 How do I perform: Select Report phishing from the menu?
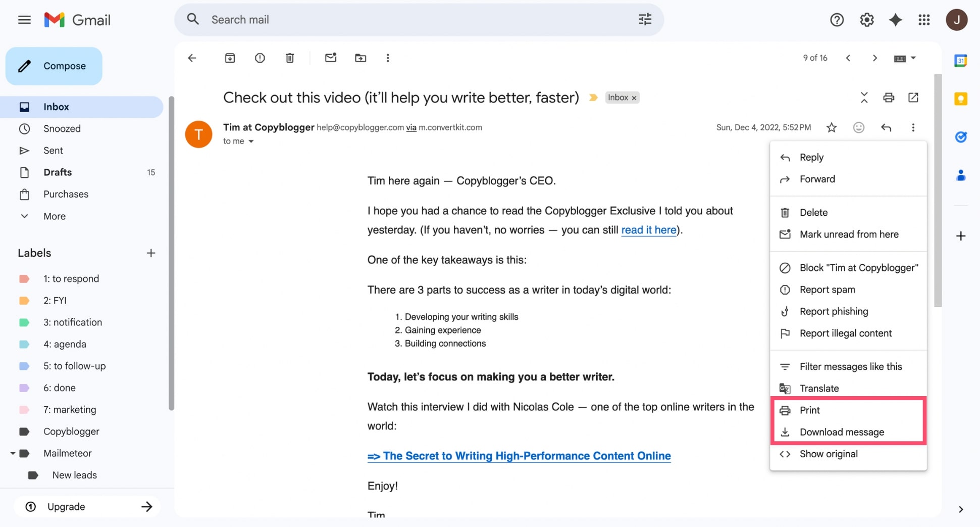click(x=833, y=311)
